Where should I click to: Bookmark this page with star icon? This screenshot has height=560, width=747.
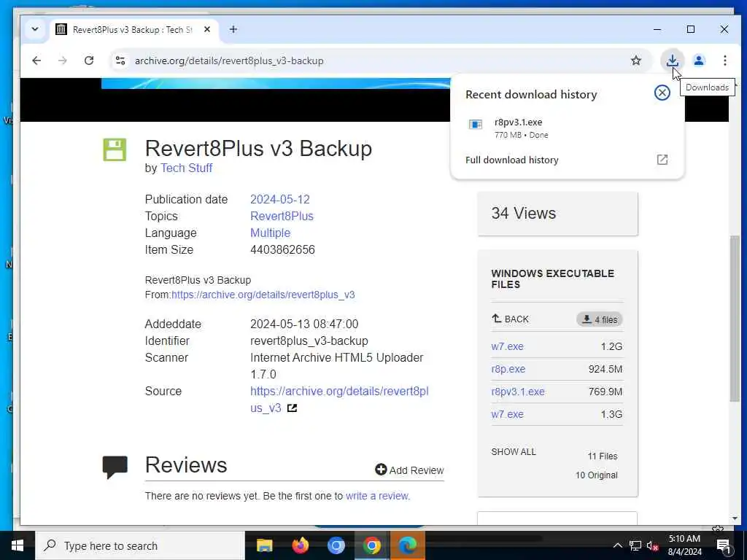636,61
